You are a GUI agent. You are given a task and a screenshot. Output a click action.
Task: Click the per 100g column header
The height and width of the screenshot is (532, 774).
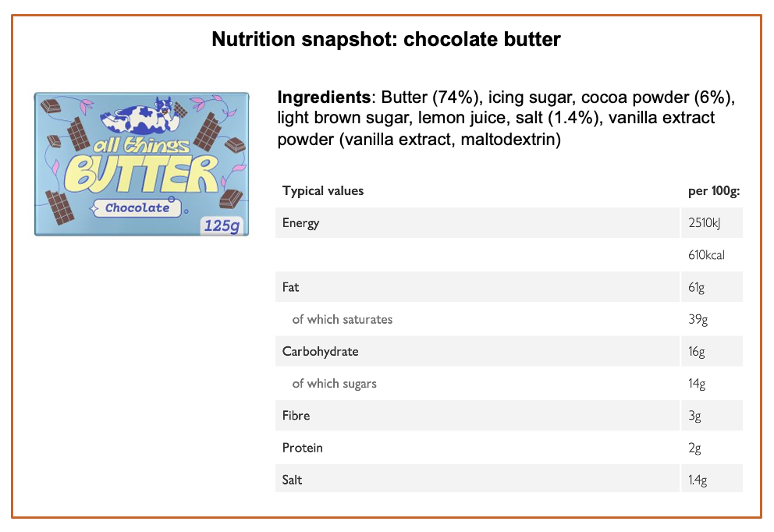pyautogui.click(x=714, y=191)
